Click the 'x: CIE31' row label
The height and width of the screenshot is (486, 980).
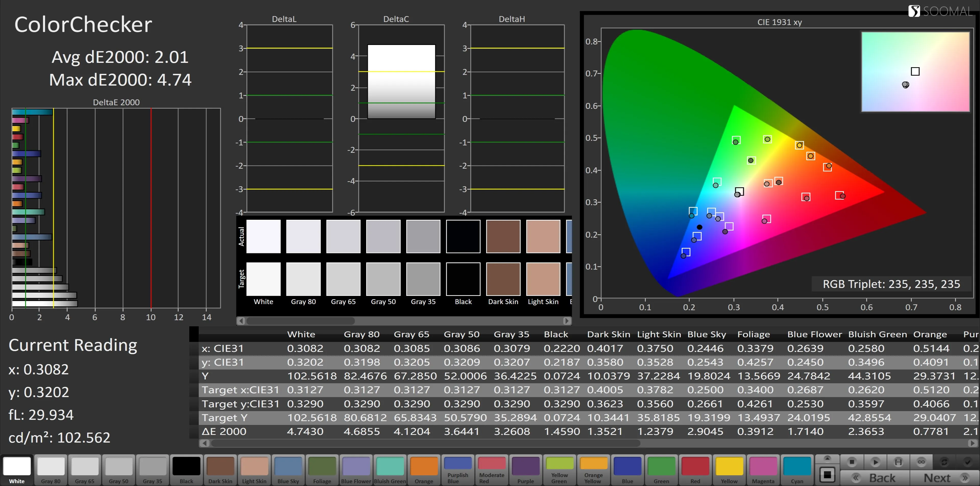coord(223,349)
